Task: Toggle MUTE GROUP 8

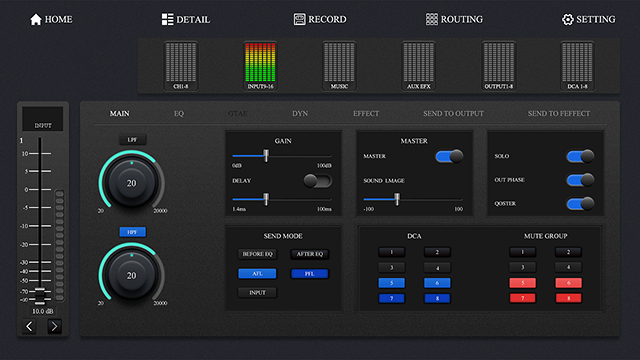Action: pyautogui.click(x=568, y=298)
